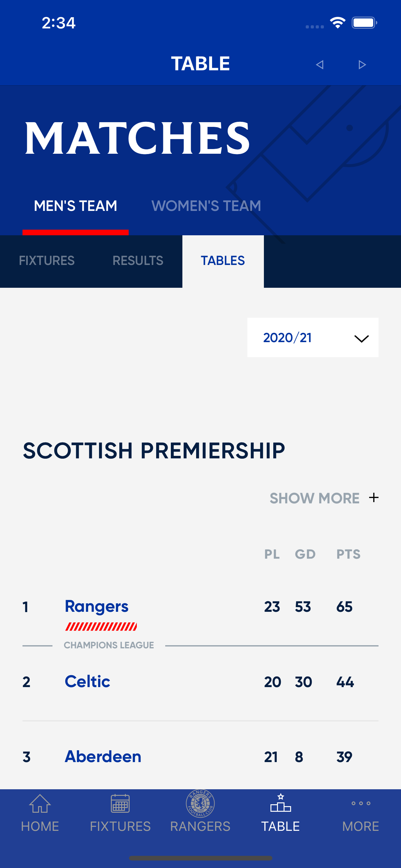Select the Table podium icon
The width and height of the screenshot is (401, 868).
pos(280,804)
